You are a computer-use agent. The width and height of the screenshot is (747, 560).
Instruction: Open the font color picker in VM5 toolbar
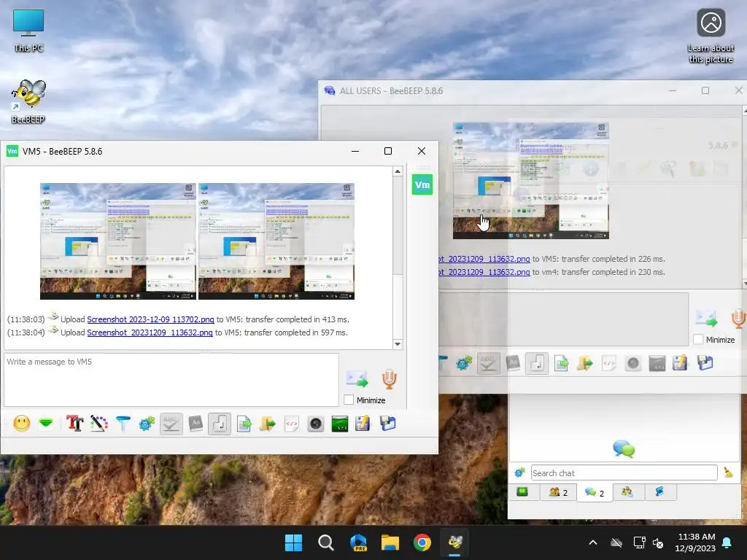pyautogui.click(x=98, y=424)
